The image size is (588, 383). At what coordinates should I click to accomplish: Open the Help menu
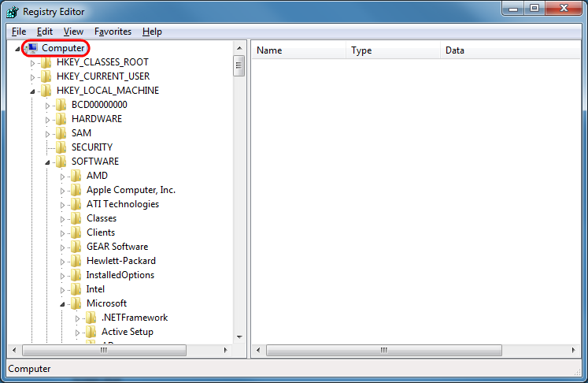coord(152,32)
